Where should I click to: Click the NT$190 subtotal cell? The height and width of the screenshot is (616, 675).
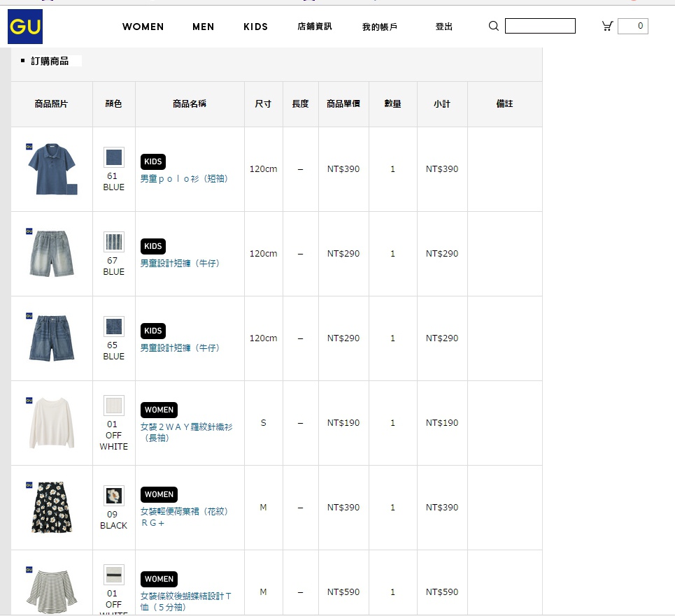tap(442, 423)
